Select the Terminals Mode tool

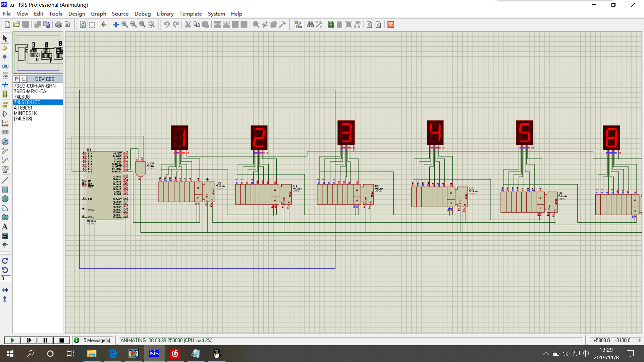(5, 105)
